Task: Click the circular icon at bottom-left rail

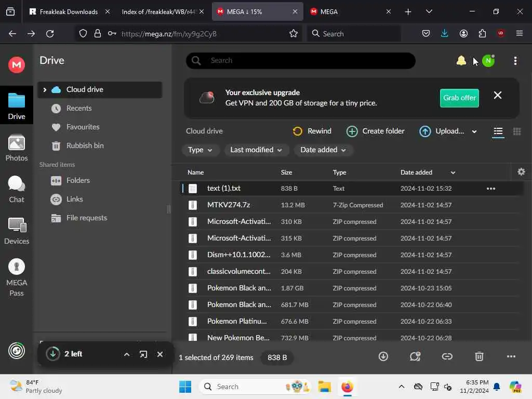Action: pos(16,351)
